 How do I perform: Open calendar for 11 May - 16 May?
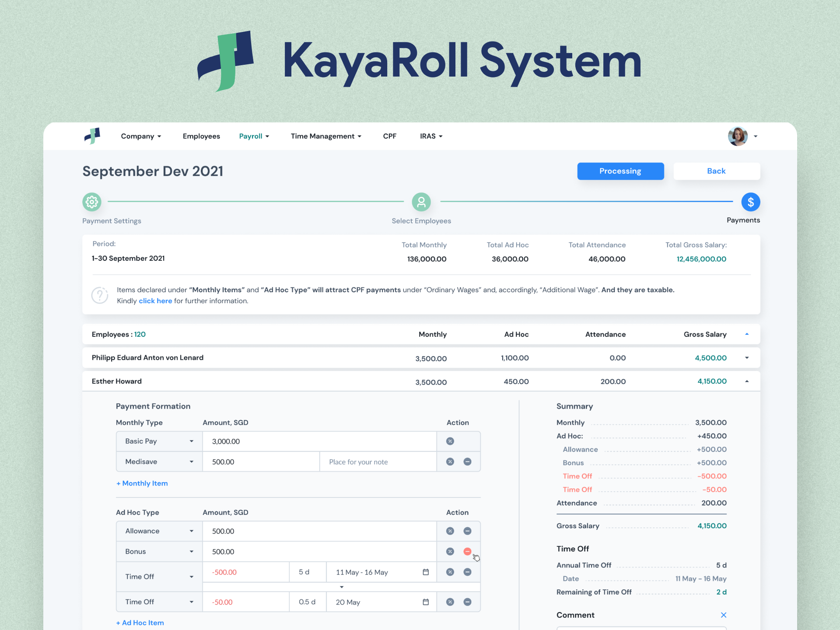click(x=426, y=572)
